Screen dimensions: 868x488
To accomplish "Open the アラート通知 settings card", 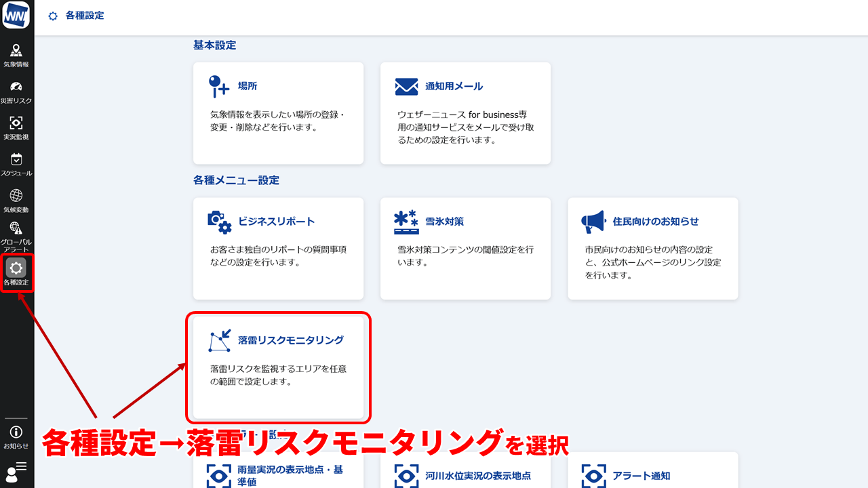I will 652,474.
